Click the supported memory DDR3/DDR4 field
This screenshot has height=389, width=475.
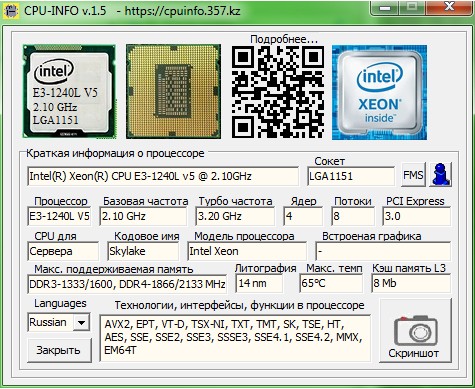tap(127, 284)
